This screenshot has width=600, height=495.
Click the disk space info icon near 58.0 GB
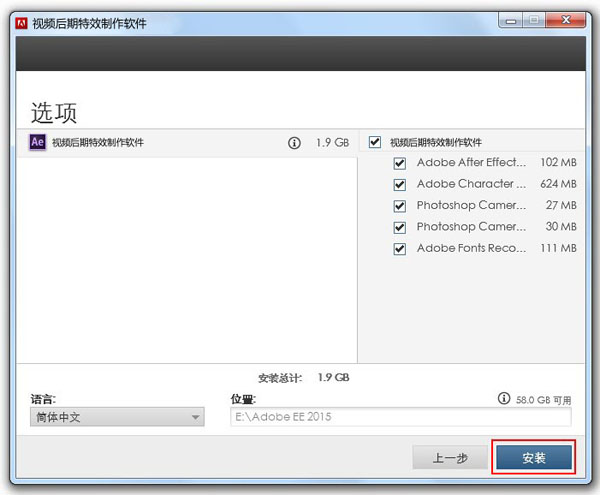click(504, 398)
